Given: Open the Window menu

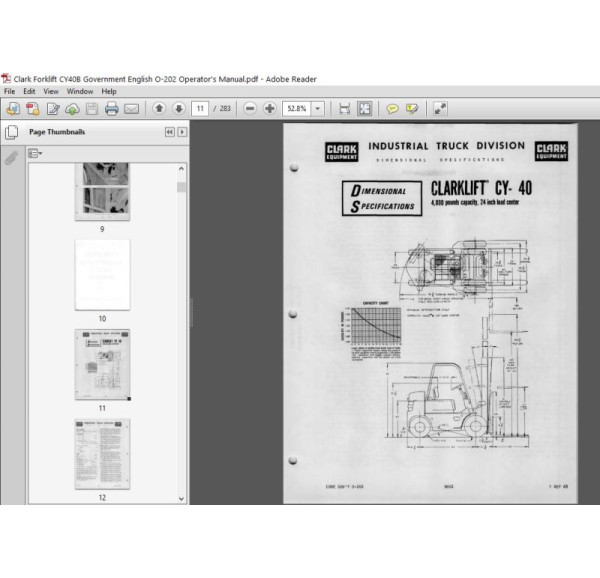Looking at the screenshot, I should pyautogui.click(x=80, y=91).
